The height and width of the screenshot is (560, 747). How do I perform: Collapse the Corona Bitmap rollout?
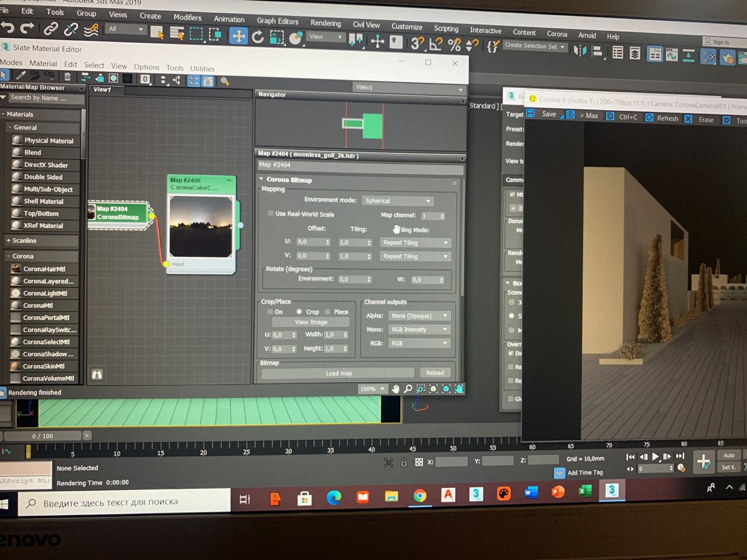(x=261, y=179)
